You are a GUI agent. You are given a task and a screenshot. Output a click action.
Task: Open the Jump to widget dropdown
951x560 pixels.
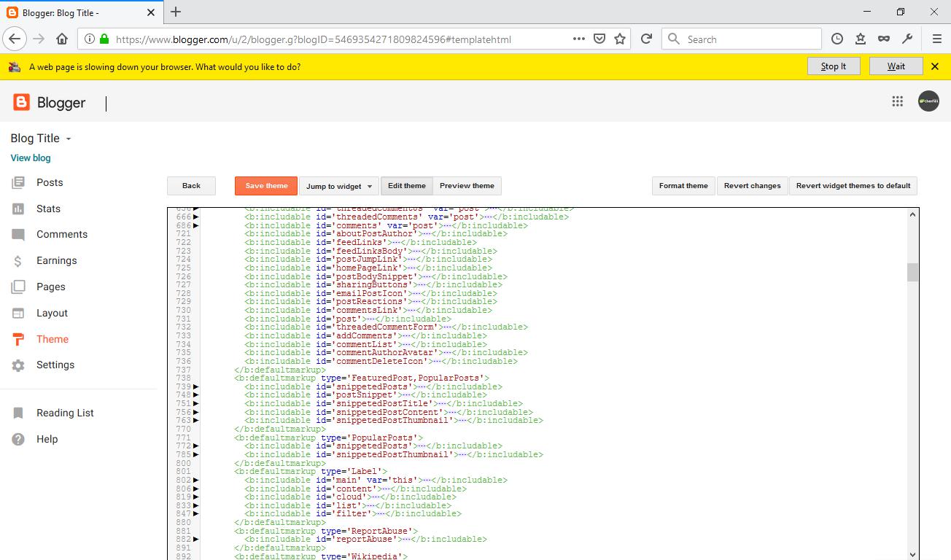click(x=339, y=186)
